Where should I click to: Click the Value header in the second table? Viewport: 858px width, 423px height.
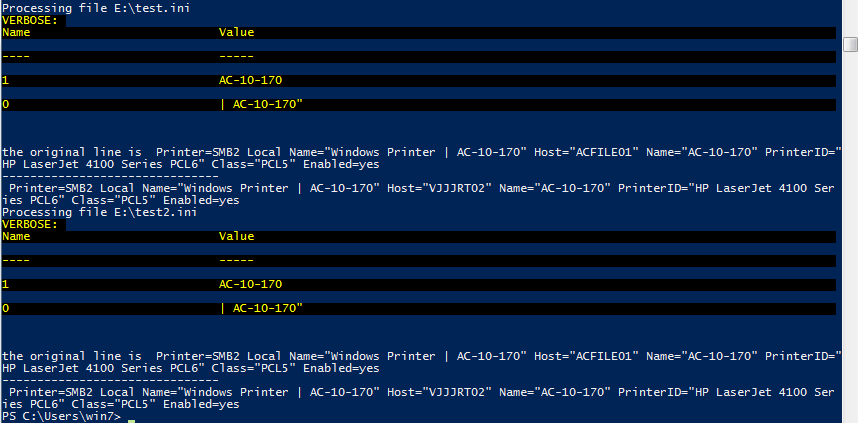click(x=236, y=237)
